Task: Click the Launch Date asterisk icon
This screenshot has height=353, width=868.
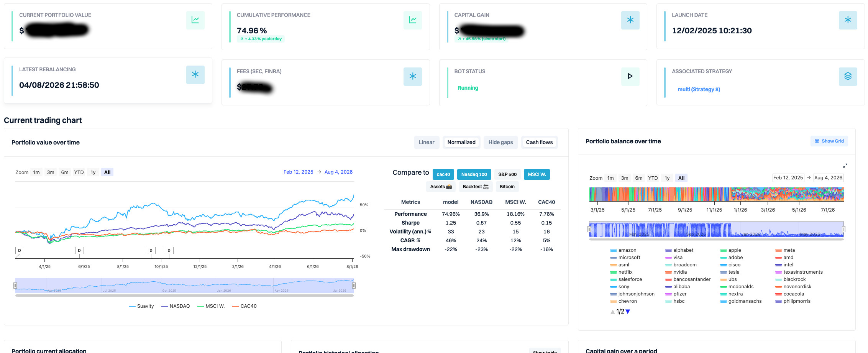Action: click(x=848, y=20)
